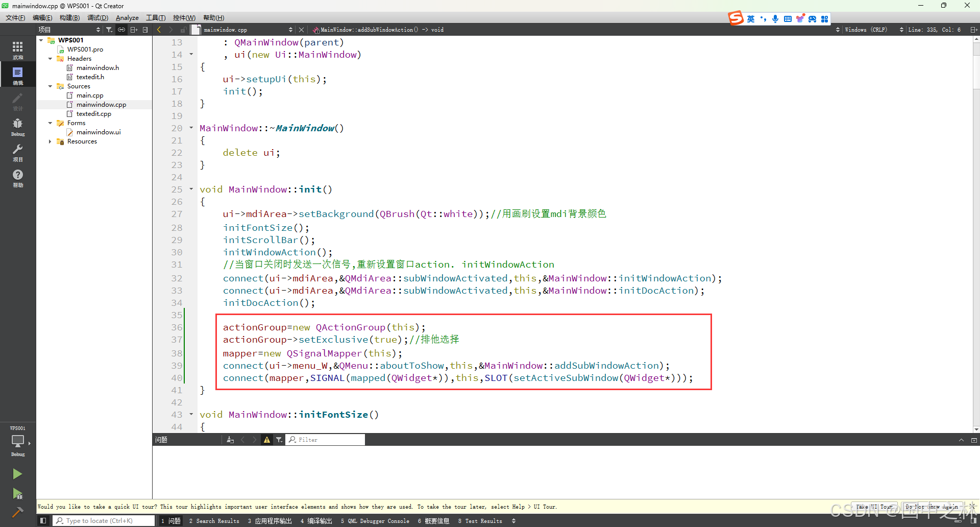Open the Analyze menu
This screenshot has height=527, width=980.
pyautogui.click(x=127, y=18)
